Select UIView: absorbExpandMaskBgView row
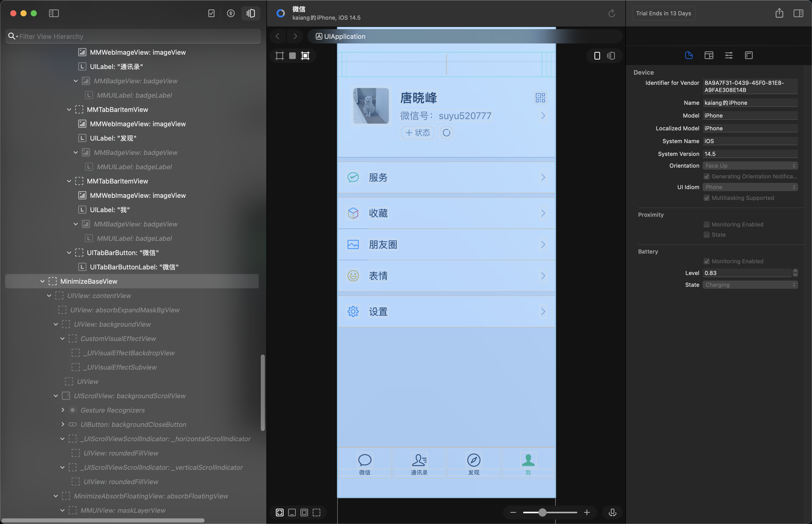 point(132,310)
